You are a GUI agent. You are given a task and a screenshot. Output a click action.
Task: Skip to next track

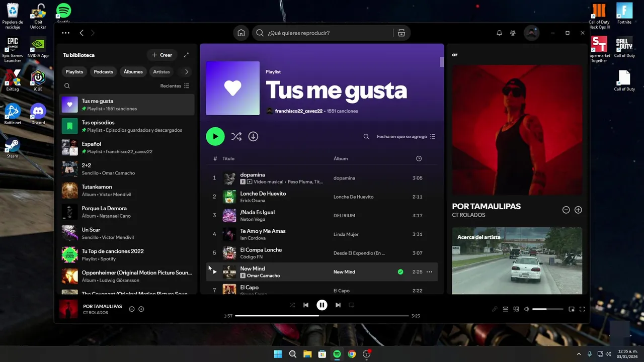click(x=338, y=305)
